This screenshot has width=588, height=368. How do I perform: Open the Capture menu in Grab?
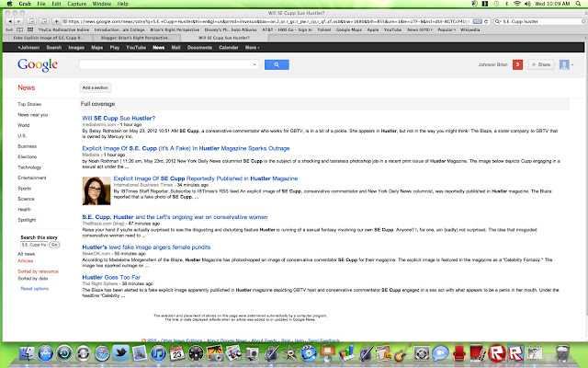[76, 4]
